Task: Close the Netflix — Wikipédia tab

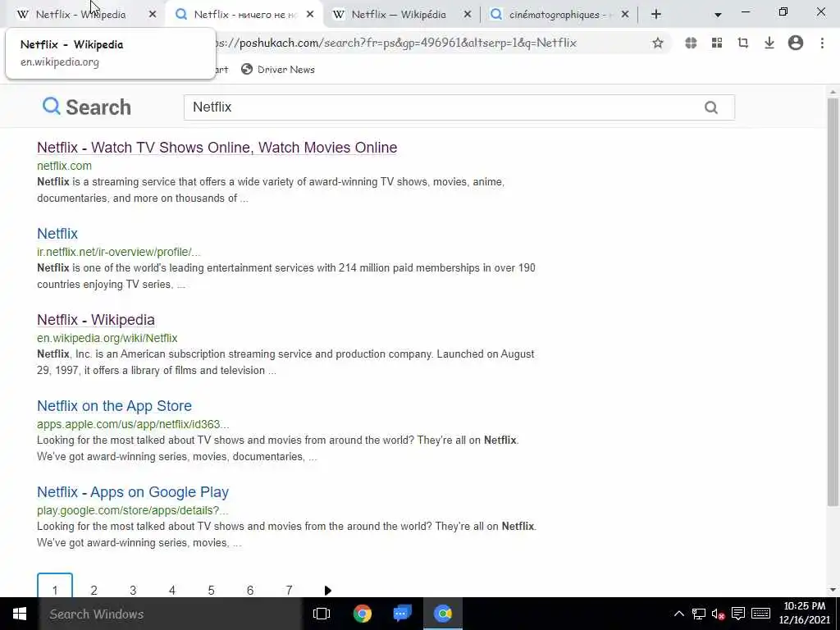Action: coord(468,15)
